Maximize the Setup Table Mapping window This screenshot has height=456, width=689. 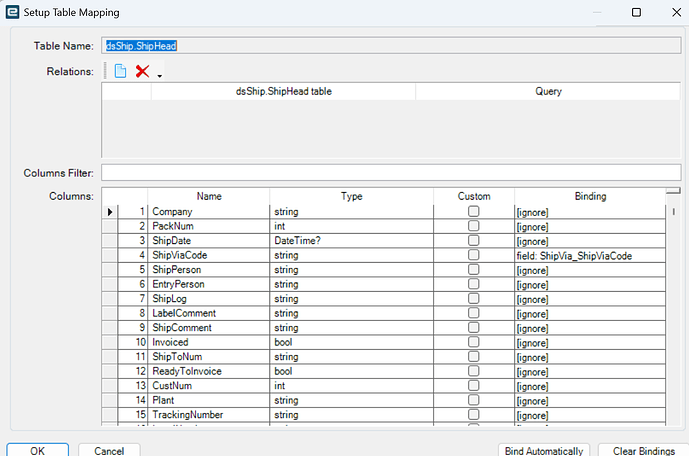tap(636, 12)
